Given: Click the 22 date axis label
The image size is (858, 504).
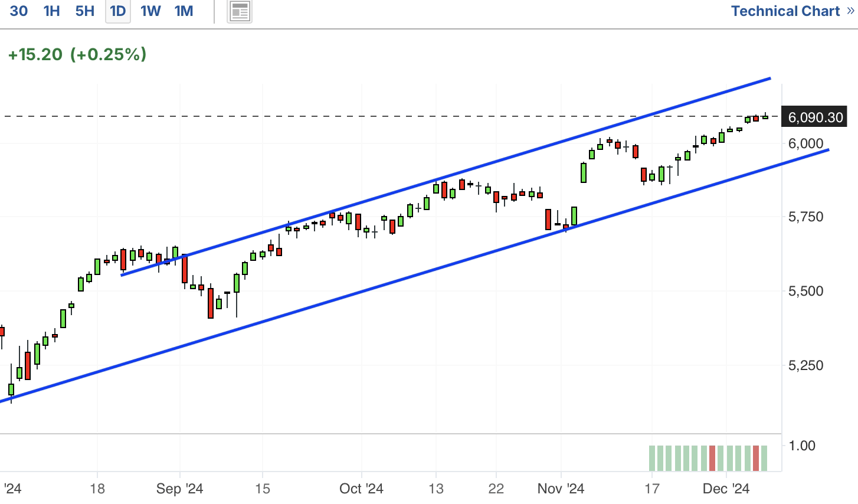Looking at the screenshot, I should (496, 489).
